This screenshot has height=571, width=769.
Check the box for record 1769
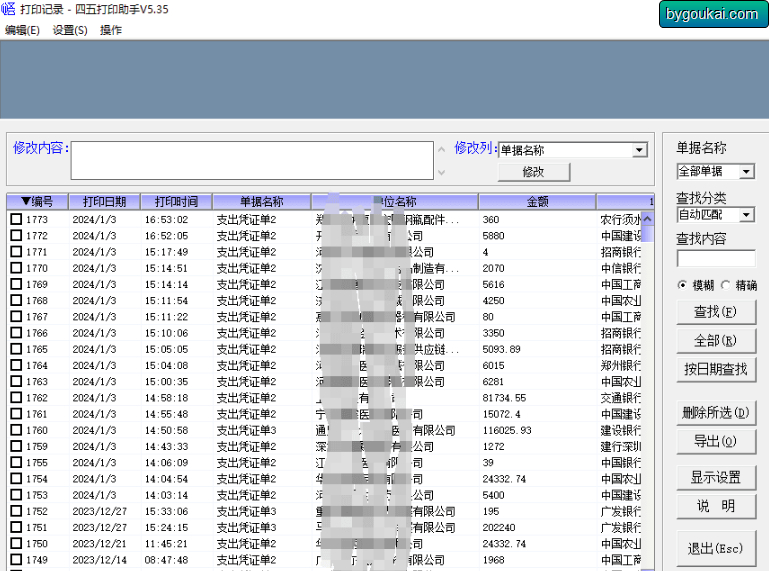point(16,284)
